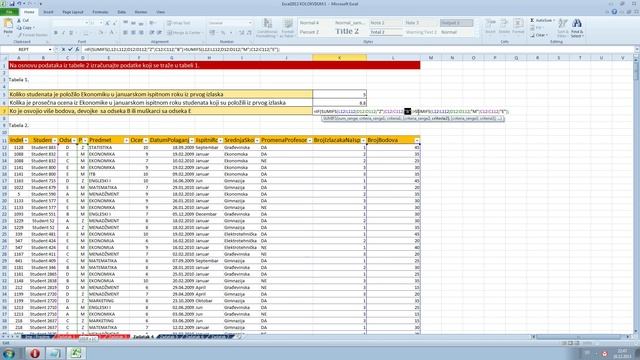Switch to the Page Layout tab
Image resolution: width=640 pixels, height=360 pixels.
73,12
